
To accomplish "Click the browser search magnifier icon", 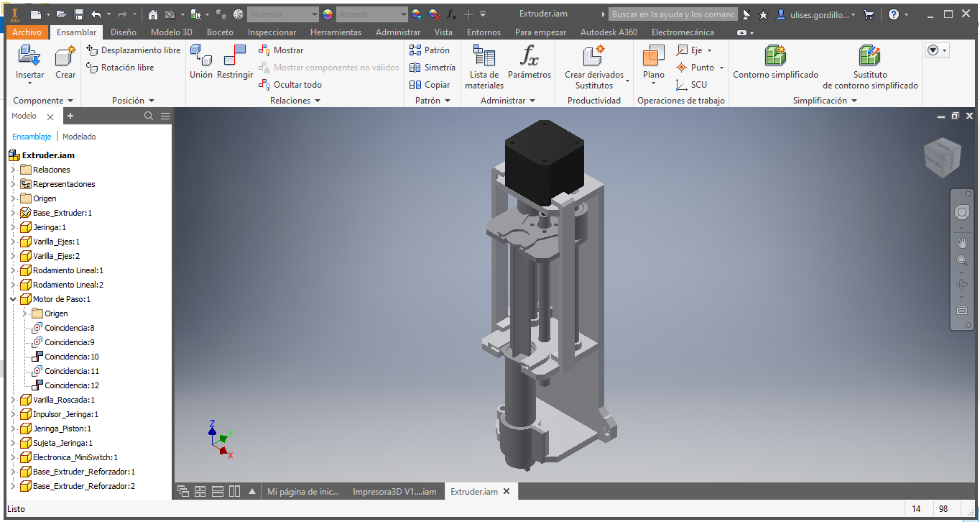I will click(149, 116).
